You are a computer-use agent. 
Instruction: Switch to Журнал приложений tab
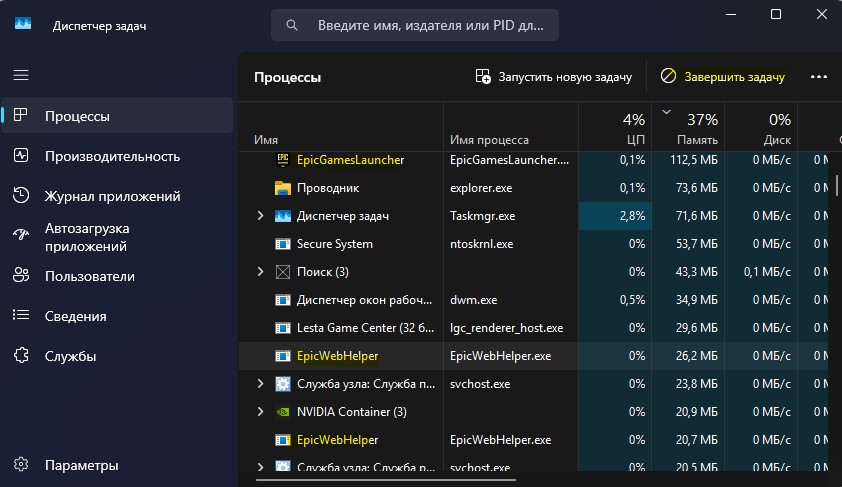112,196
